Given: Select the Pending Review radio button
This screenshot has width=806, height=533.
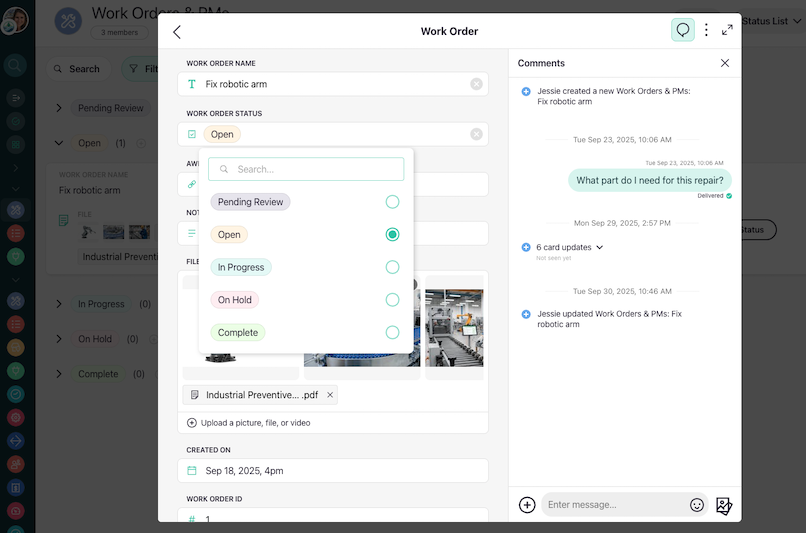Looking at the screenshot, I should 392,202.
